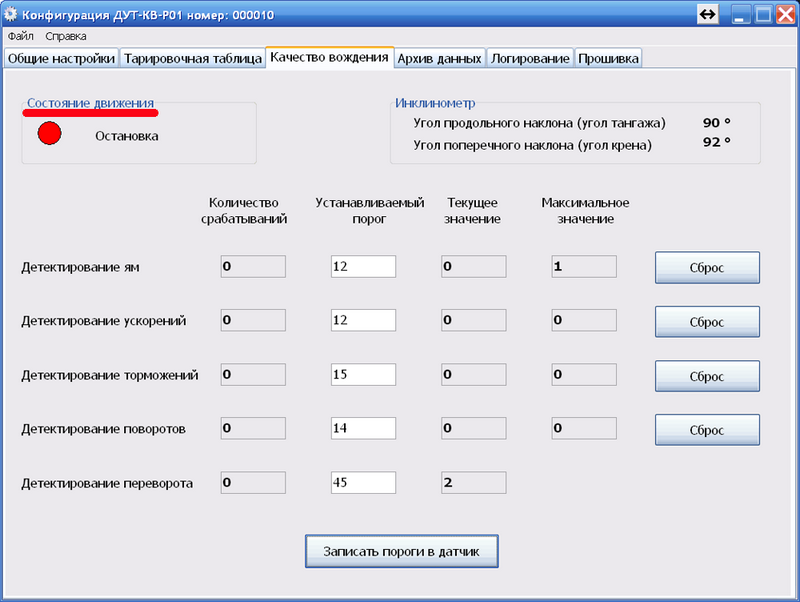Click the double-arrow icon in title bar
This screenshot has width=800, height=602.
pyautogui.click(x=708, y=14)
